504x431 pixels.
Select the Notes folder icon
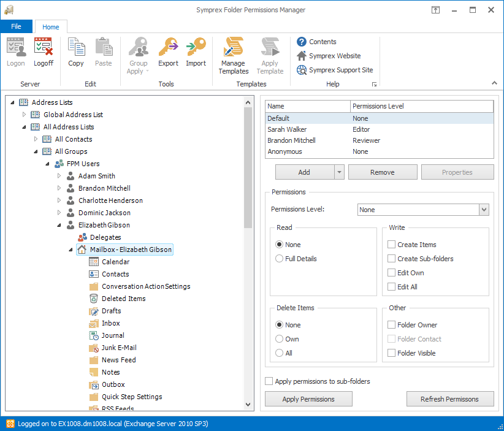coord(94,372)
